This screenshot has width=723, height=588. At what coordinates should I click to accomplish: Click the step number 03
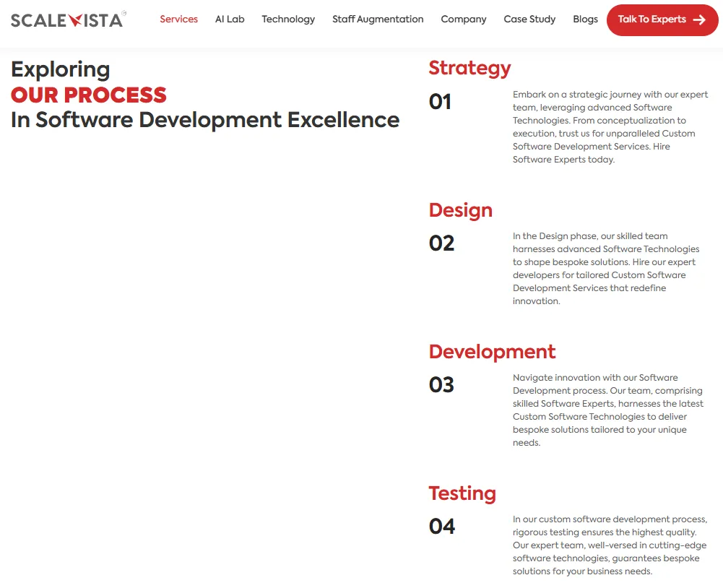441,385
